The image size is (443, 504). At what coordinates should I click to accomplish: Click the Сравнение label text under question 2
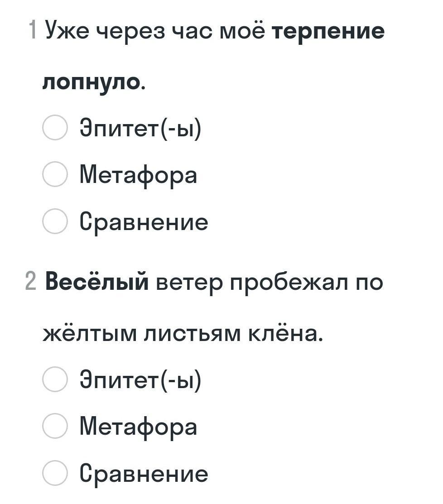pyautogui.click(x=144, y=474)
